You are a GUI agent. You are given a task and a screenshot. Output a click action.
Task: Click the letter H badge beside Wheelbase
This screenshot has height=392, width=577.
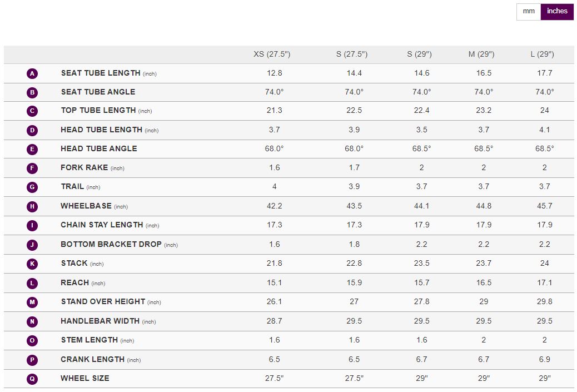click(x=32, y=207)
